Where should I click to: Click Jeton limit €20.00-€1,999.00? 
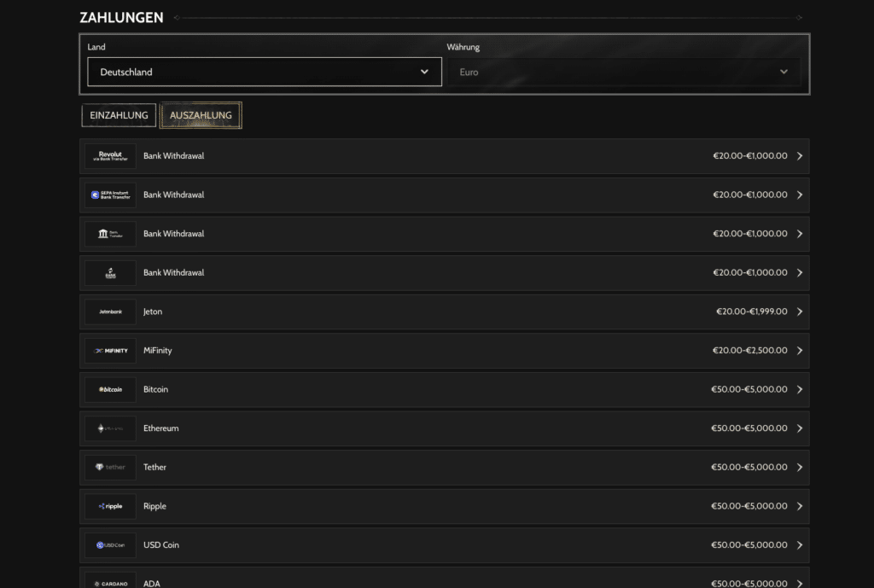pos(751,311)
